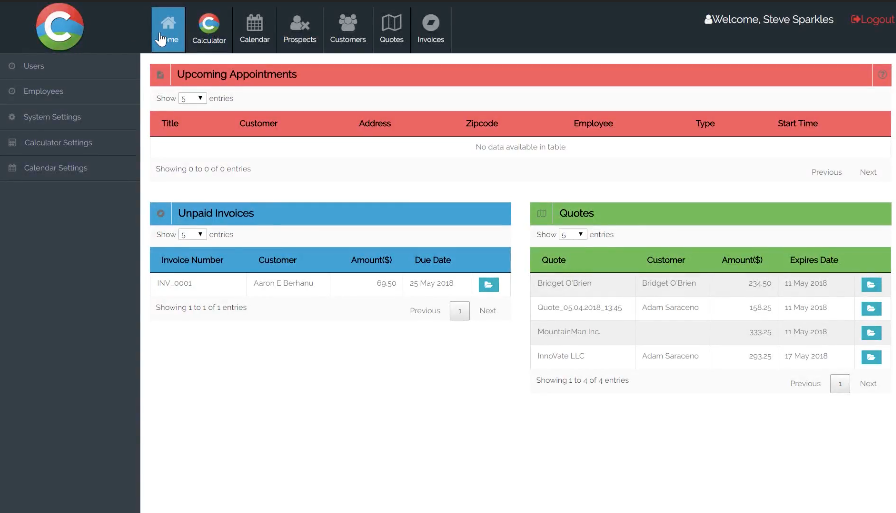
Task: Expand Show entries dropdown in Quotes panel
Action: (573, 234)
